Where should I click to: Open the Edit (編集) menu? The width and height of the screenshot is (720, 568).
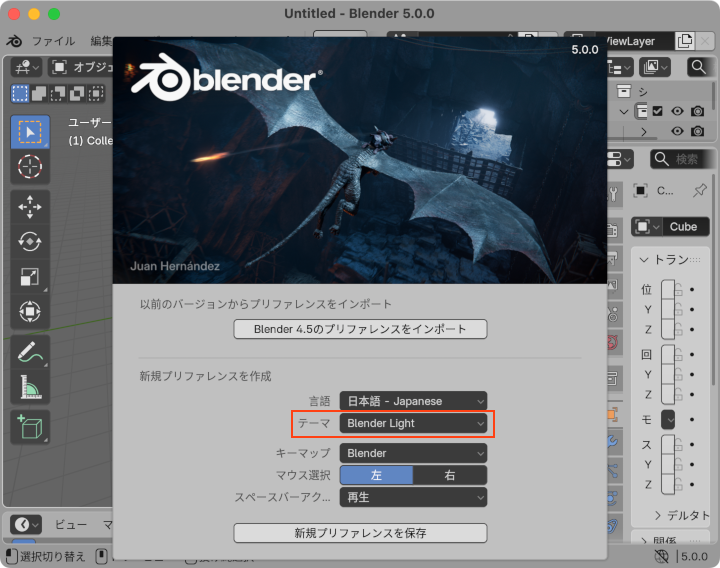101,41
